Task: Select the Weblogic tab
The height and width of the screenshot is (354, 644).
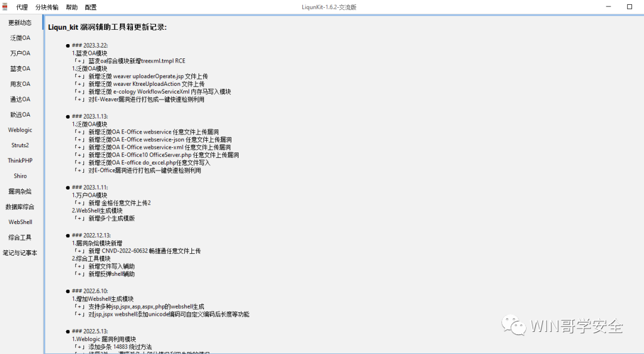Action: pos(20,130)
